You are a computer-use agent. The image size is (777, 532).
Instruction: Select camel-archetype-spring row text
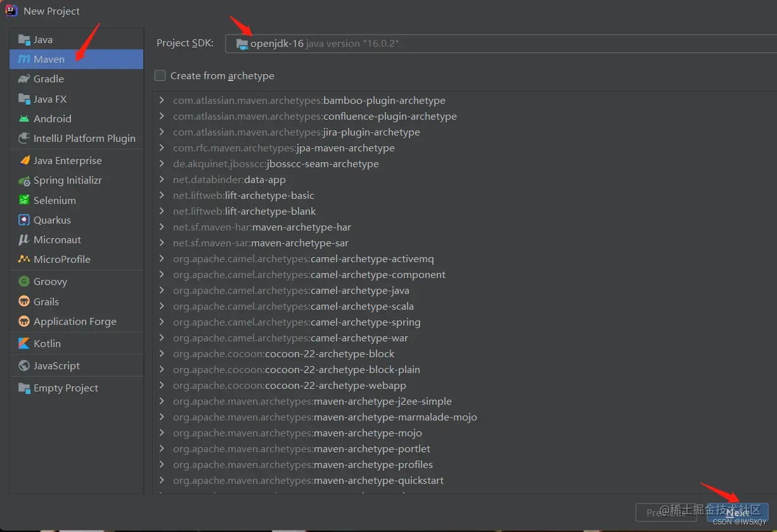(297, 322)
